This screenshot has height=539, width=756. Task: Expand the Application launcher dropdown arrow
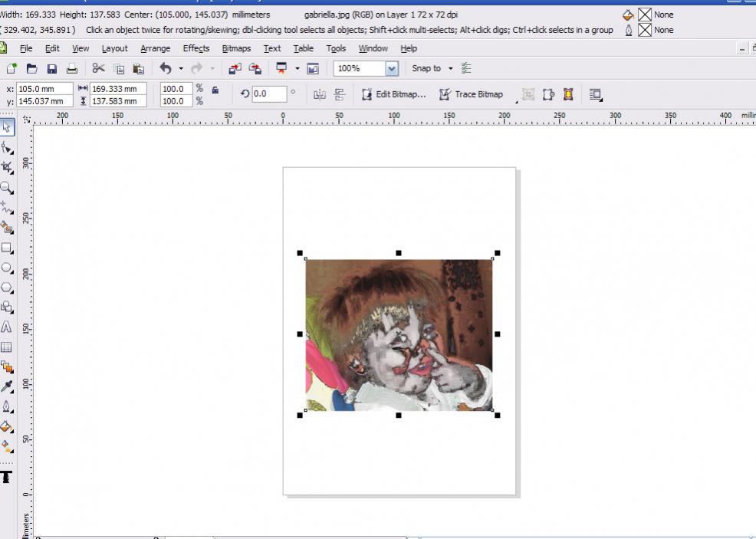point(297,69)
